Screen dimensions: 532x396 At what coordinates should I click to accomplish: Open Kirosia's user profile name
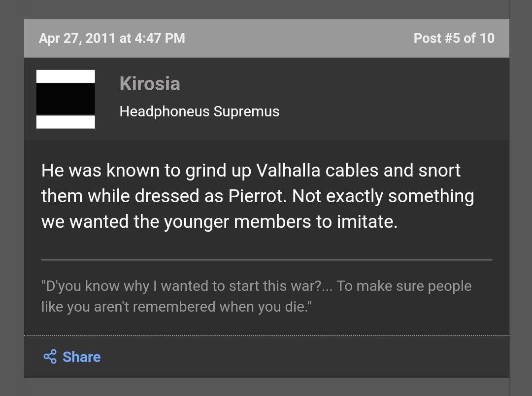[149, 84]
